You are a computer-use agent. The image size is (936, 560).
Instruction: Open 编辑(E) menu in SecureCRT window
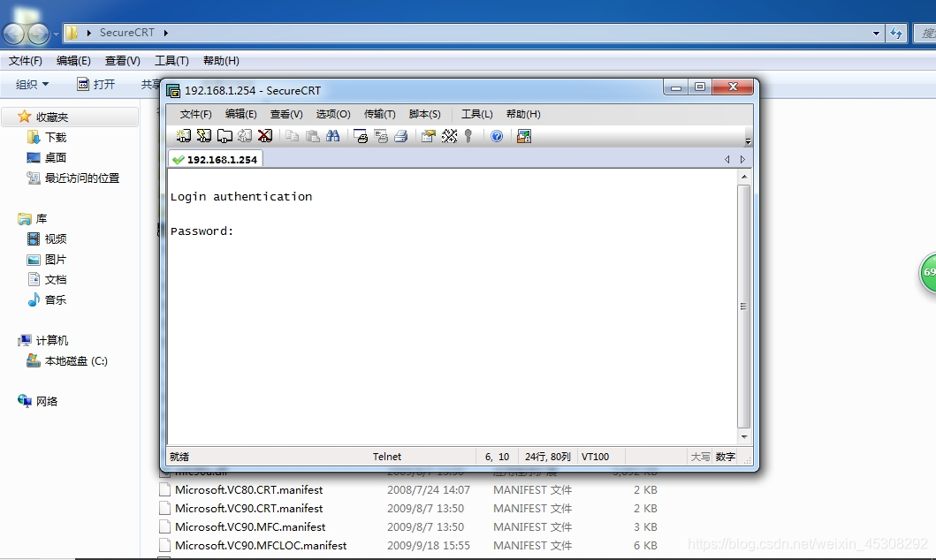(241, 114)
